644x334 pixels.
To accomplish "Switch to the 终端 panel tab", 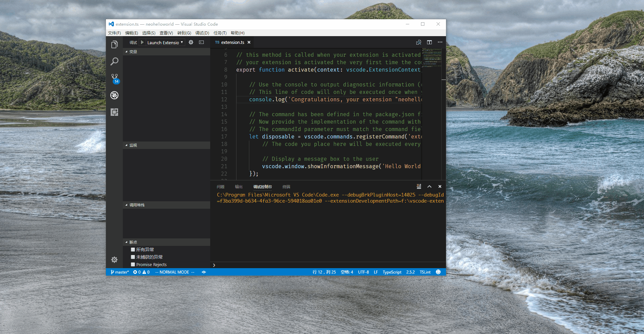I will coord(286,186).
